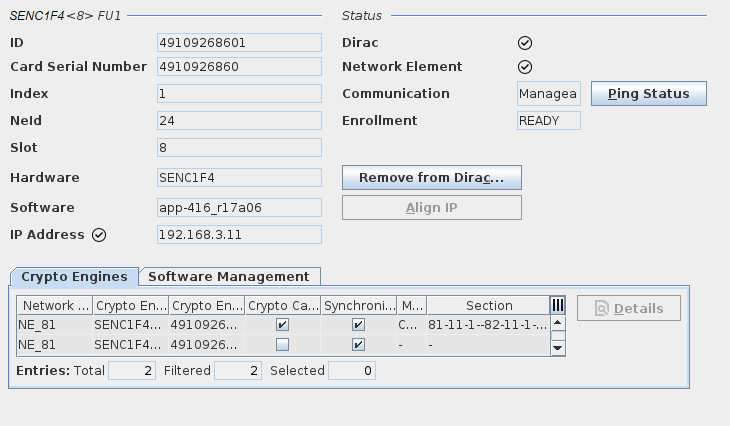The height and width of the screenshot is (426, 730).
Task: Click the Dirac status checkmark icon
Action: pos(524,43)
